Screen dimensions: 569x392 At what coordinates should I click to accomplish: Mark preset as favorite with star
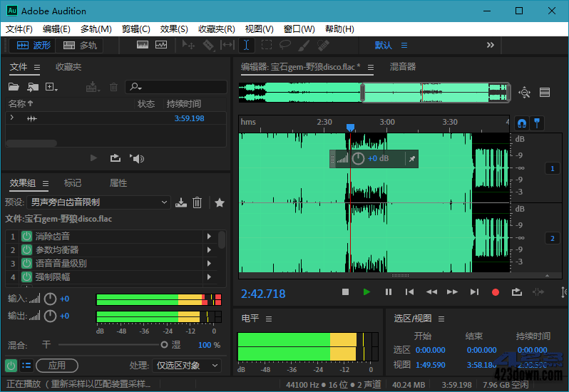click(220, 202)
